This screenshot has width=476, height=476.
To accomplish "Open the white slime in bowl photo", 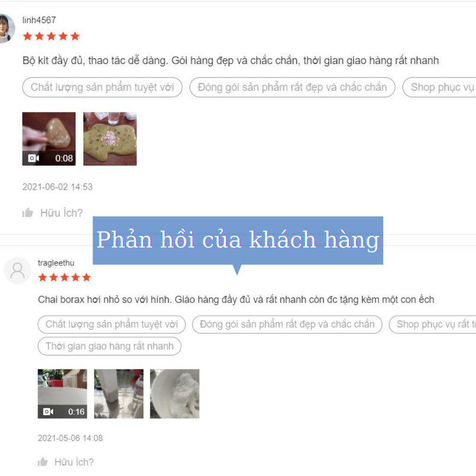I will coord(175,394).
